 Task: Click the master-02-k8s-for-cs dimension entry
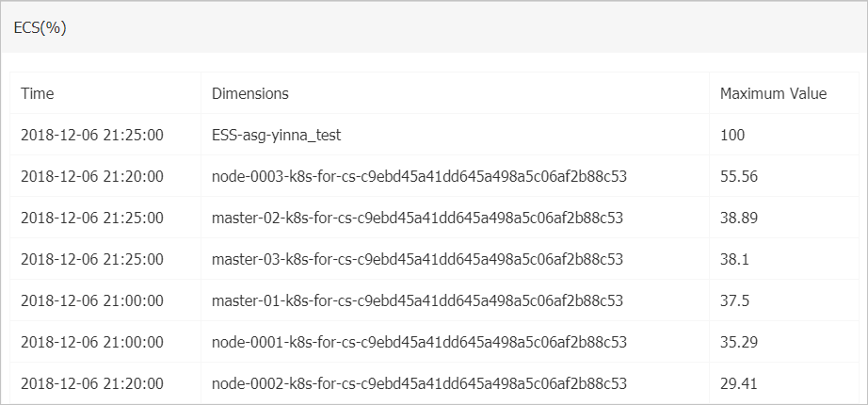[417, 218]
